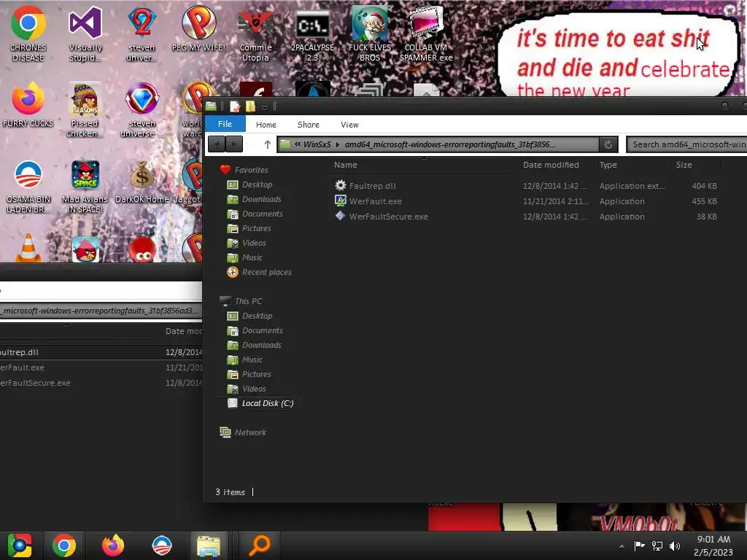Open the network tray icon
747x560 pixels.
[657, 545]
